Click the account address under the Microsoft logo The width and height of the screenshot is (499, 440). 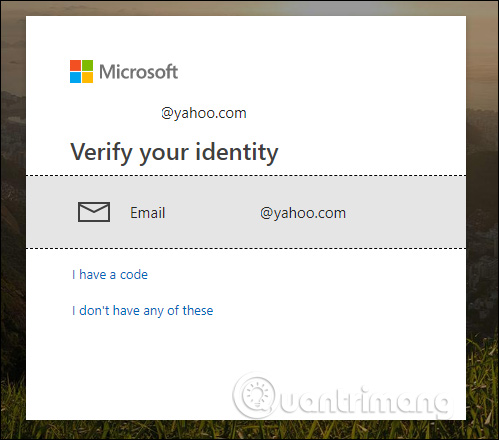coord(204,113)
